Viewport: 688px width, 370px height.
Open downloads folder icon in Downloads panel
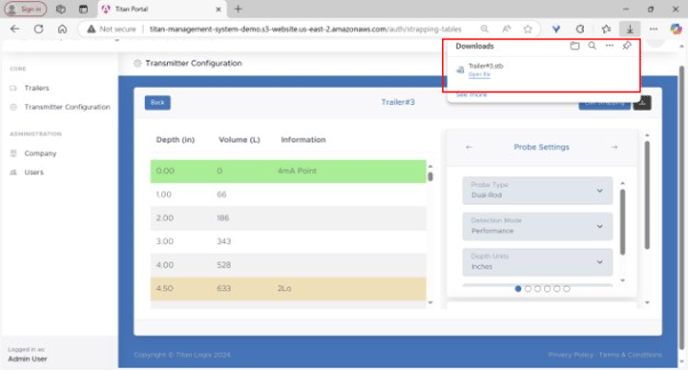coord(574,46)
